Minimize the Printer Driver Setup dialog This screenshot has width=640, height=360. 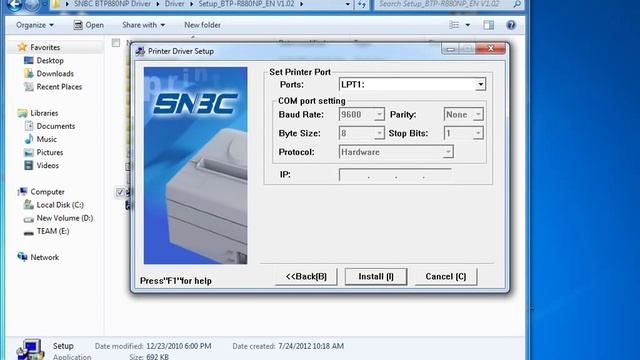[450, 49]
